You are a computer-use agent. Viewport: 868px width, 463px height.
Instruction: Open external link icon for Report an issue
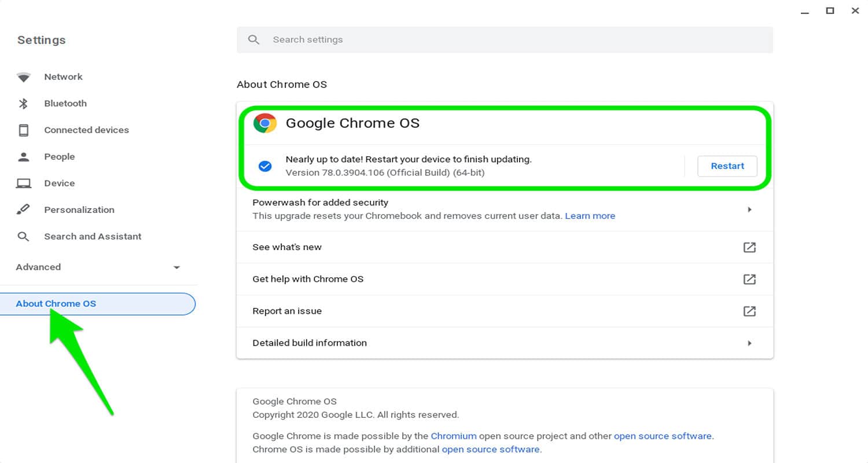point(749,311)
